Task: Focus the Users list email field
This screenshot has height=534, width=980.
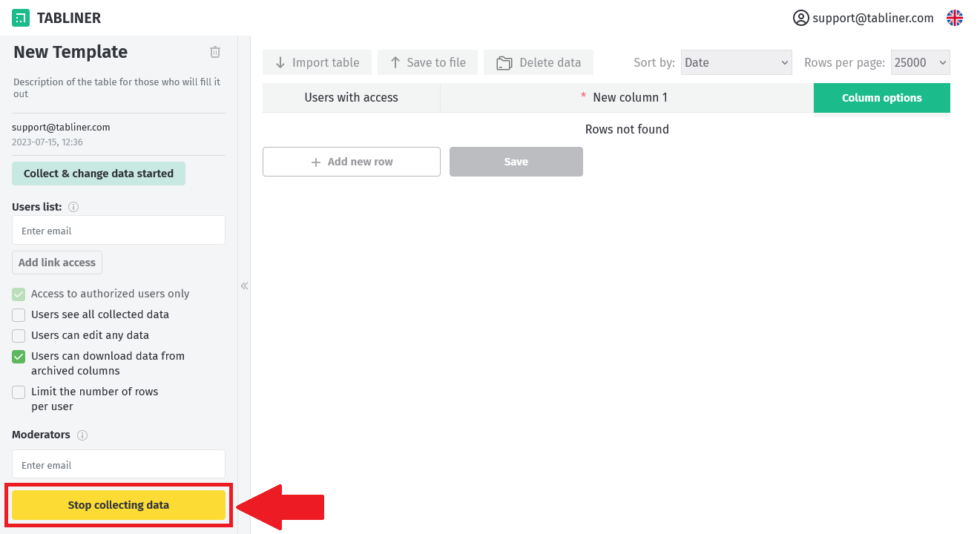Action: 119,231
